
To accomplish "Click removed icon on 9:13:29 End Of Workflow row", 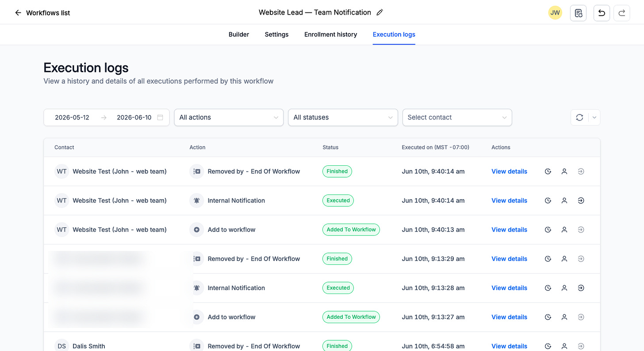I will click(x=197, y=259).
